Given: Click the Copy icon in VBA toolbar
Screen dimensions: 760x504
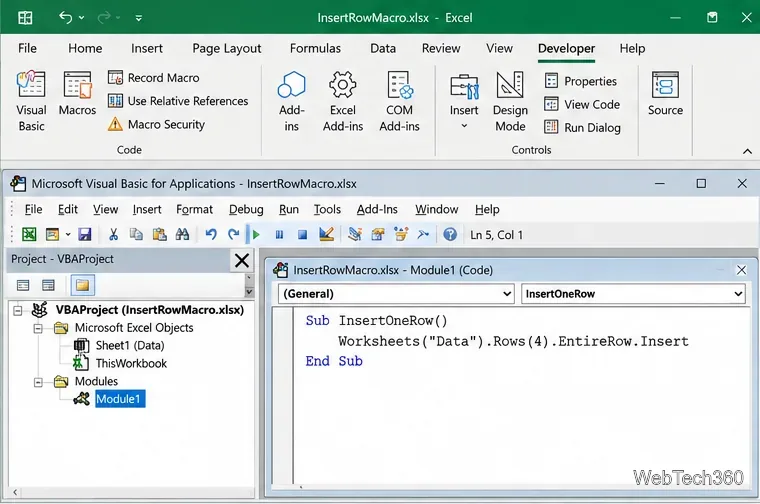Looking at the screenshot, I should click(136, 235).
